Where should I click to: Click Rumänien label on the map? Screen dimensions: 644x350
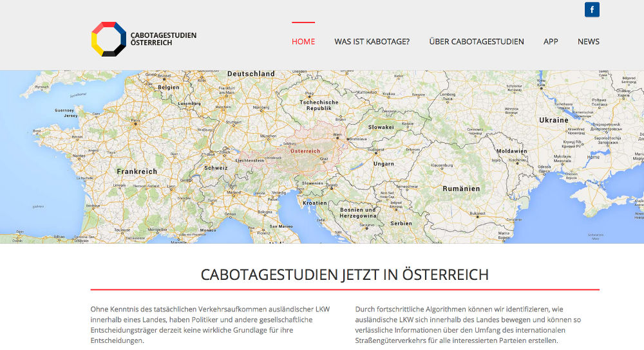(x=461, y=189)
